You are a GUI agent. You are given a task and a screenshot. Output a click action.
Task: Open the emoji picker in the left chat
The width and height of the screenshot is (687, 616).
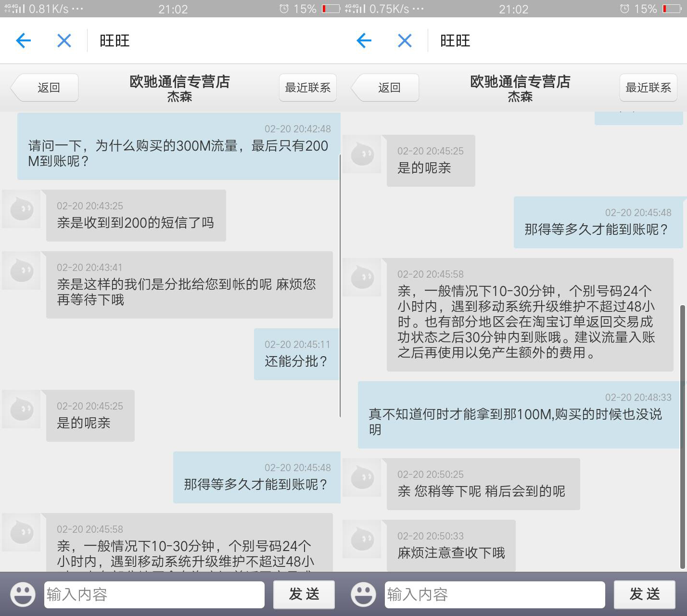[21, 594]
